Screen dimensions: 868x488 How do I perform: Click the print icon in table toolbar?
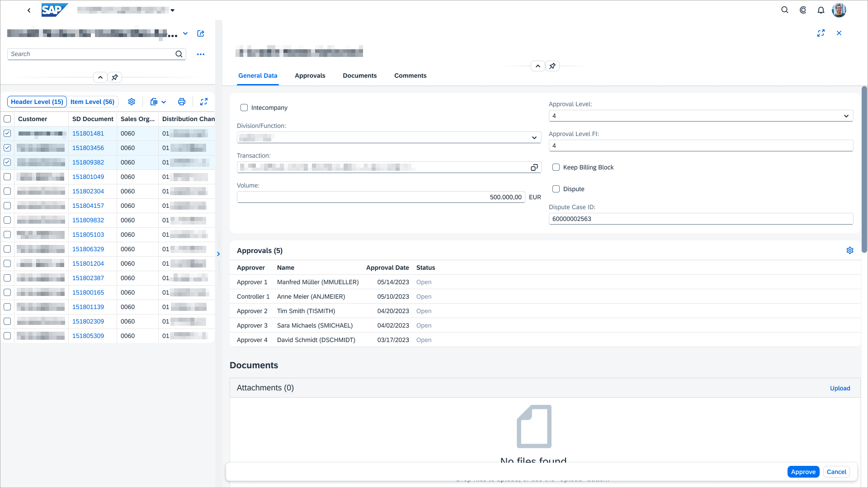click(182, 102)
